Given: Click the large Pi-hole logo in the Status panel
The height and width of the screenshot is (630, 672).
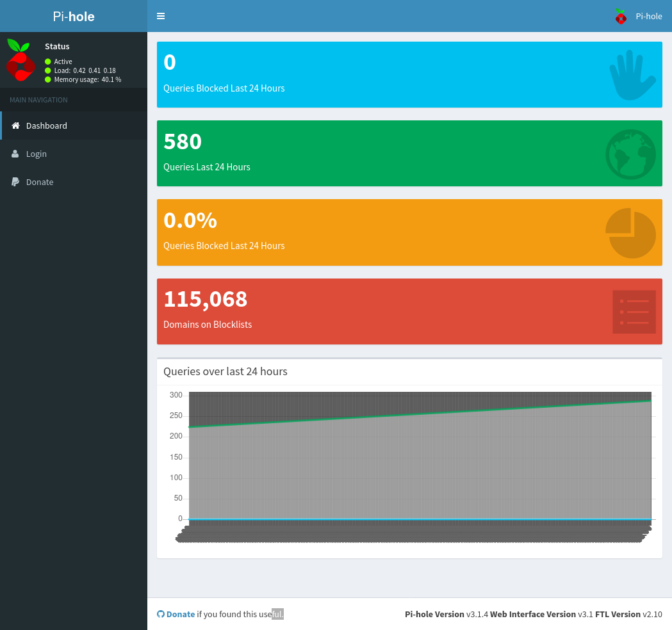Looking at the screenshot, I should pyautogui.click(x=20, y=60).
